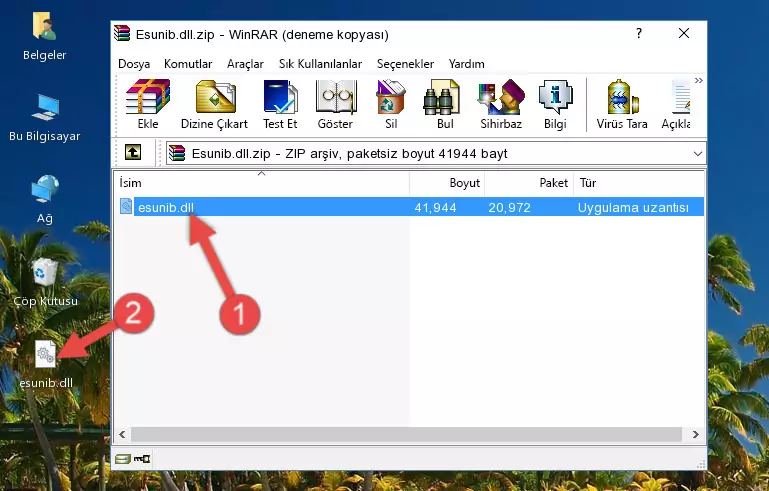This screenshot has height=491, width=769.
Task: Click the 41,944 size value
Action: pyautogui.click(x=436, y=207)
